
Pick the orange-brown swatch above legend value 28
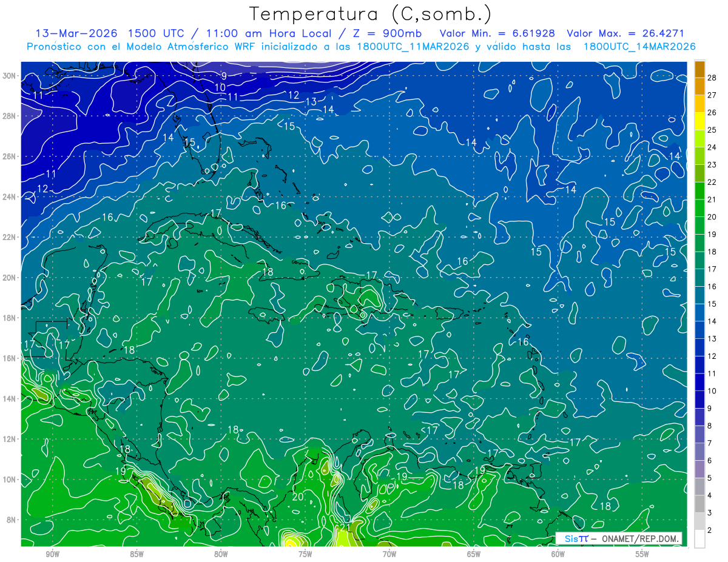(700, 69)
